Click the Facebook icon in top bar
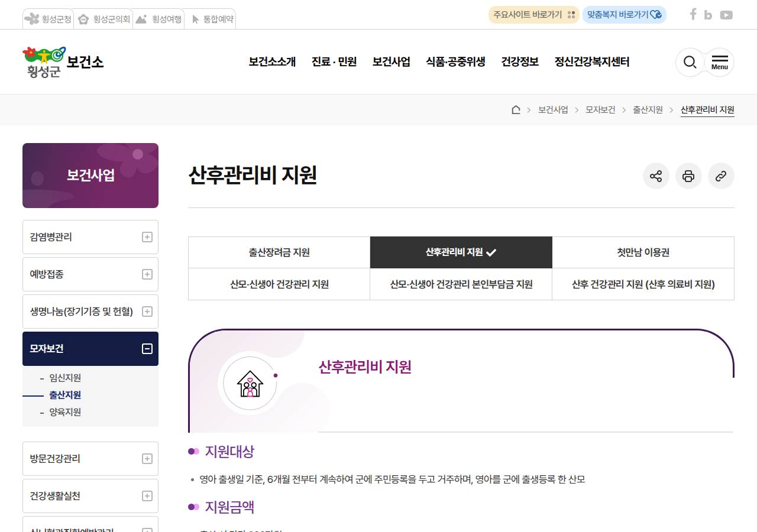 tap(693, 15)
